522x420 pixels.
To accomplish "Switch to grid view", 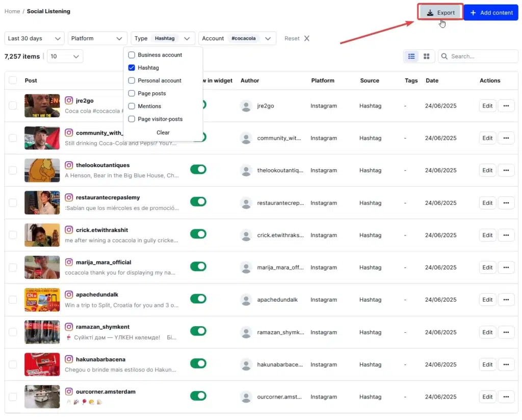I will coord(426,56).
